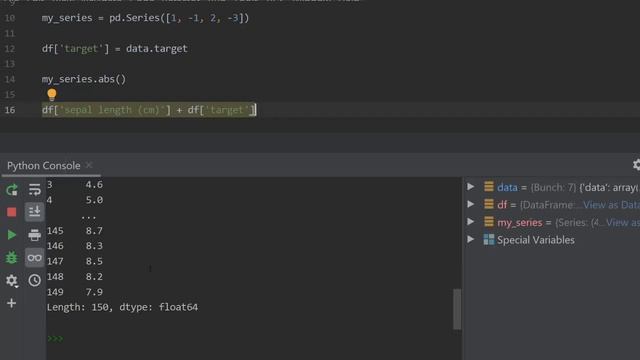Click the console input prompt >>>
Screen dimensions: 640x360
(x=55, y=339)
